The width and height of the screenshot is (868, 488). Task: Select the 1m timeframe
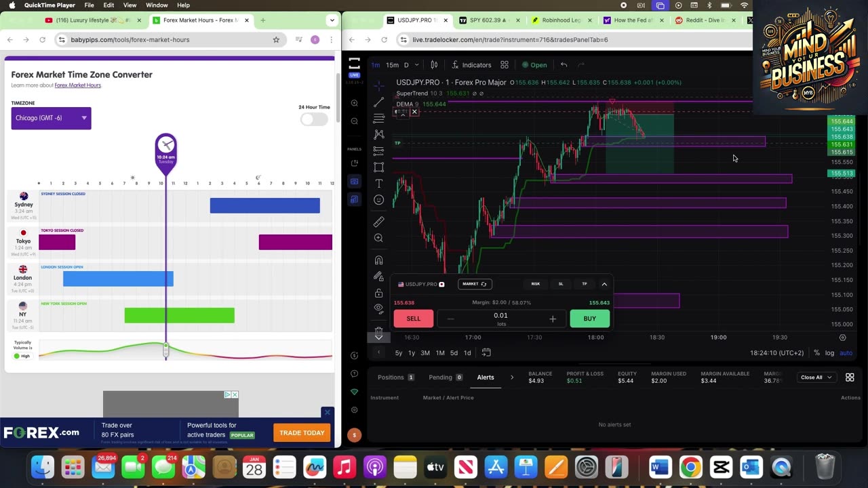[375, 65]
